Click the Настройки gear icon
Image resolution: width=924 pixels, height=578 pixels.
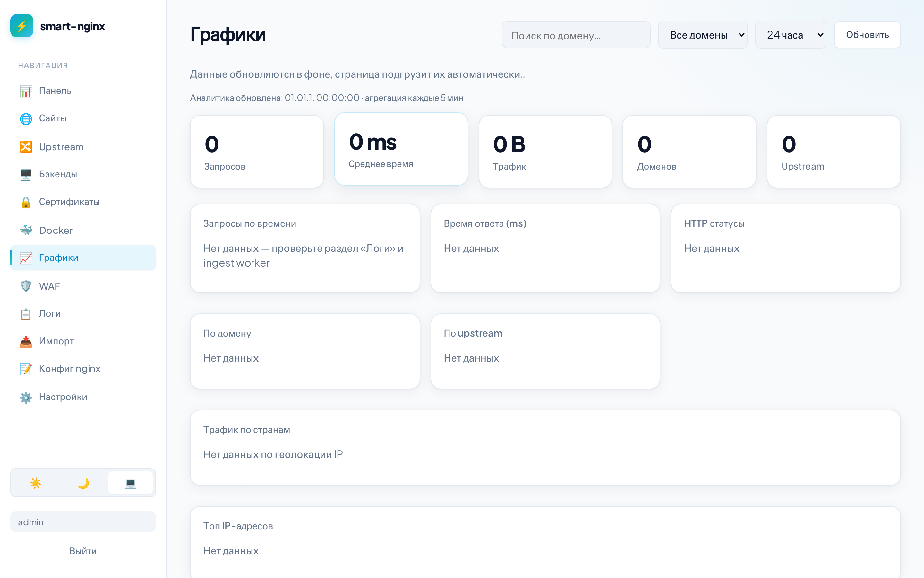[x=26, y=397]
